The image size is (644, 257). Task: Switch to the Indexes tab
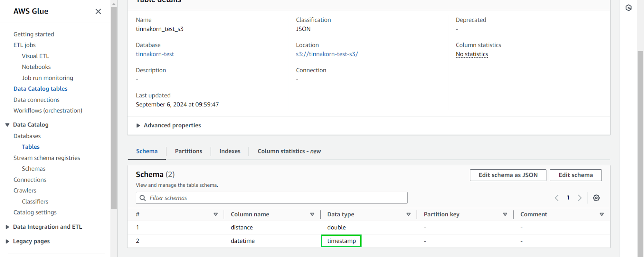click(230, 151)
